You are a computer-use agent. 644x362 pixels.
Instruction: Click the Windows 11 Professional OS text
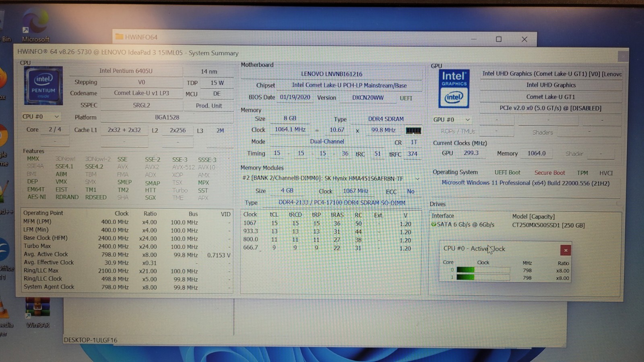coord(525,183)
